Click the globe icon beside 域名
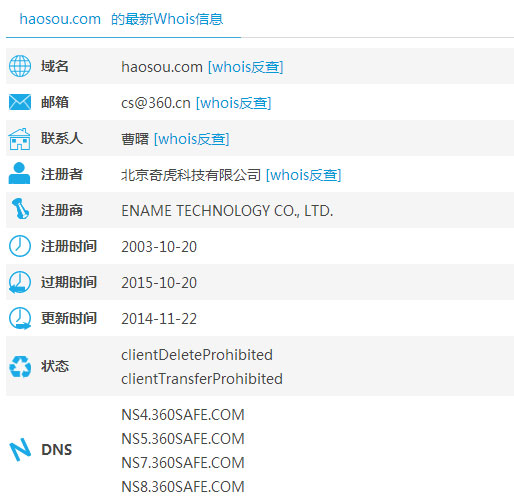This screenshot has height=499, width=514. pos(20,66)
